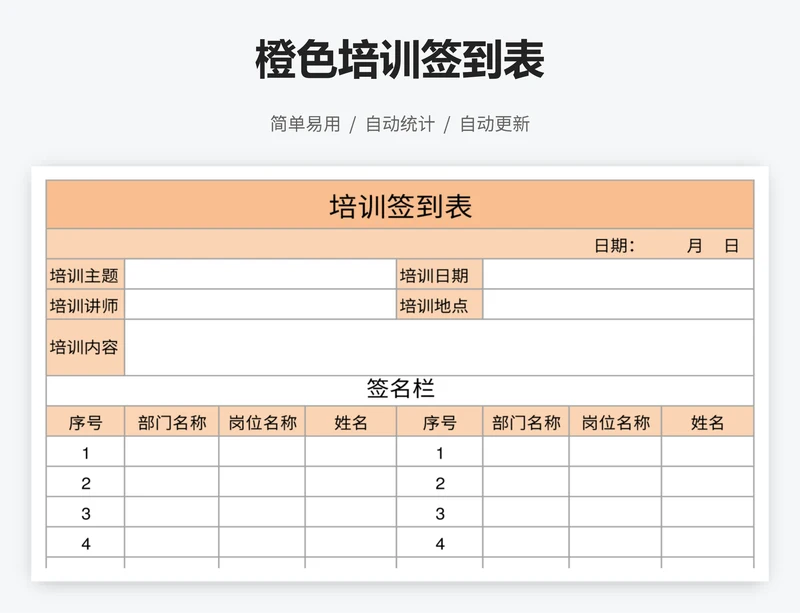The height and width of the screenshot is (613, 800).
Task: Click the 日 label at the date row's end
Action: (732, 246)
